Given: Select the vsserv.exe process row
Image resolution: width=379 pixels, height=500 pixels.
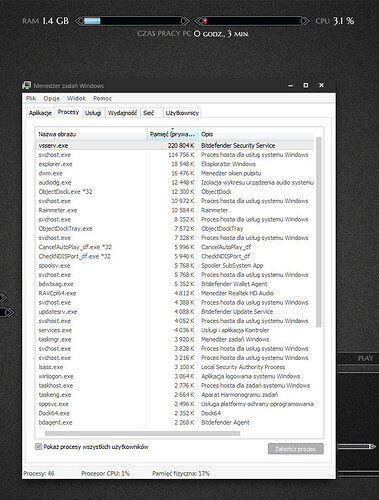Looking at the screenshot, I should (x=175, y=146).
